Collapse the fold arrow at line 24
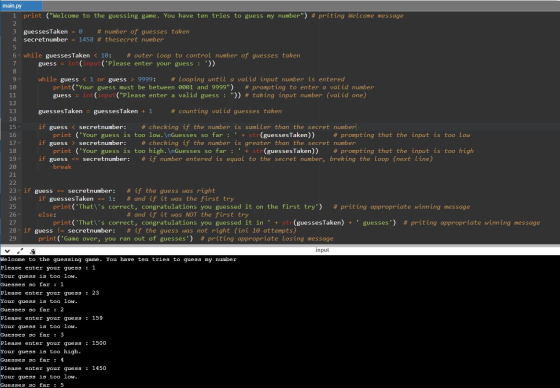The height and width of the screenshot is (388, 560). (x=19, y=199)
